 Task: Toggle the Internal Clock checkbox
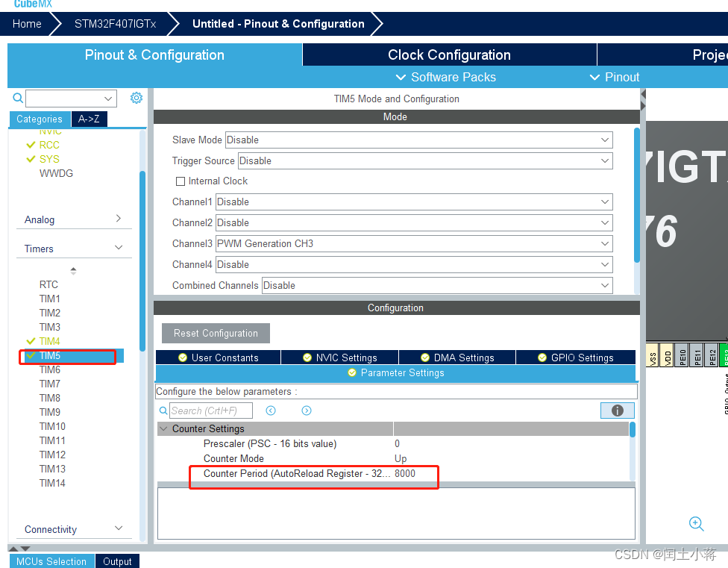coord(181,181)
